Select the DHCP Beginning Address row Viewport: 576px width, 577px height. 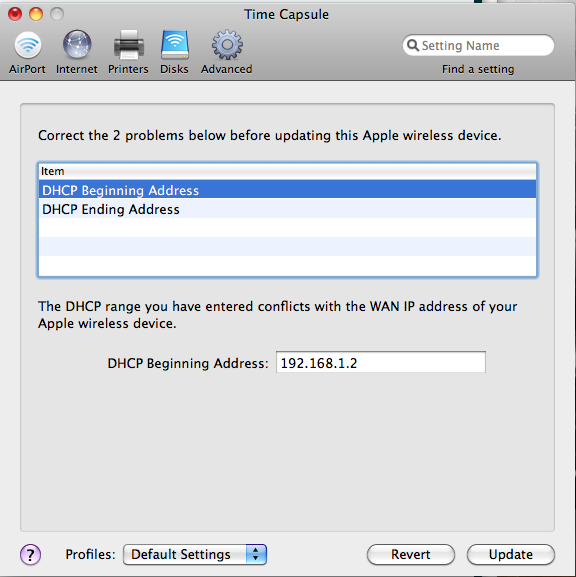point(287,190)
